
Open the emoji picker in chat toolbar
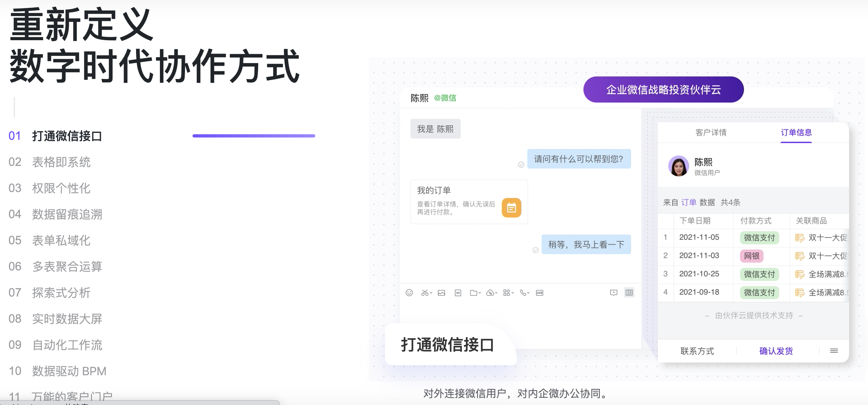pos(409,293)
